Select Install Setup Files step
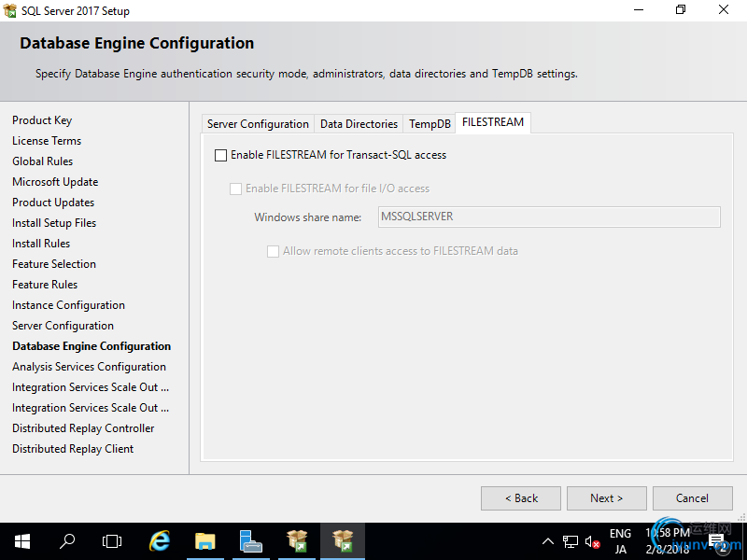747x560 pixels. click(54, 223)
